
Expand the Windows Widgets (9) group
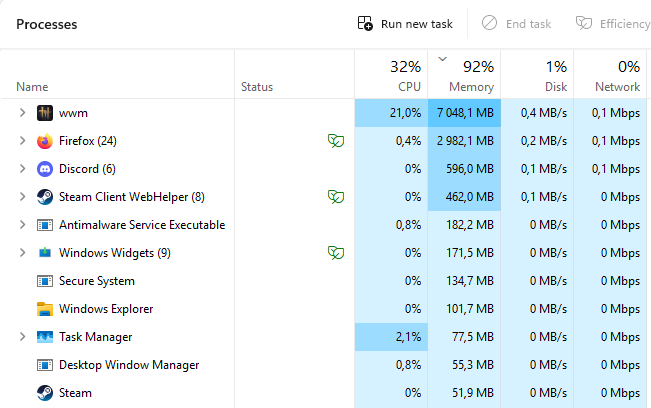[x=22, y=253]
